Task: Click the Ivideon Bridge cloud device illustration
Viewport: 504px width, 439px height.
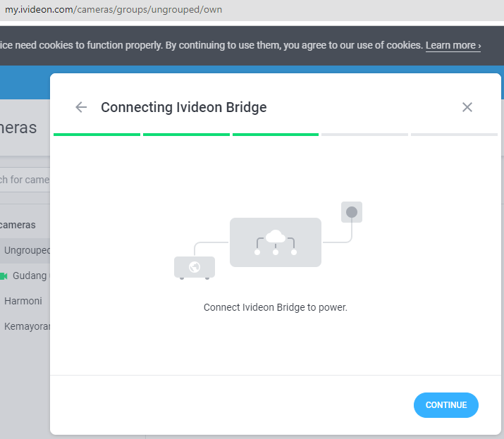Action: (276, 242)
